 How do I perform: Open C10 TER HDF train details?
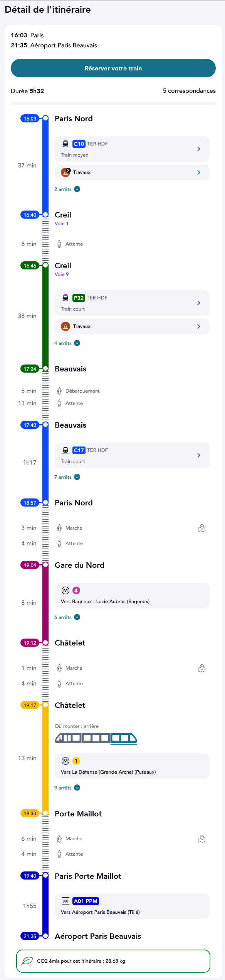pyautogui.click(x=132, y=149)
